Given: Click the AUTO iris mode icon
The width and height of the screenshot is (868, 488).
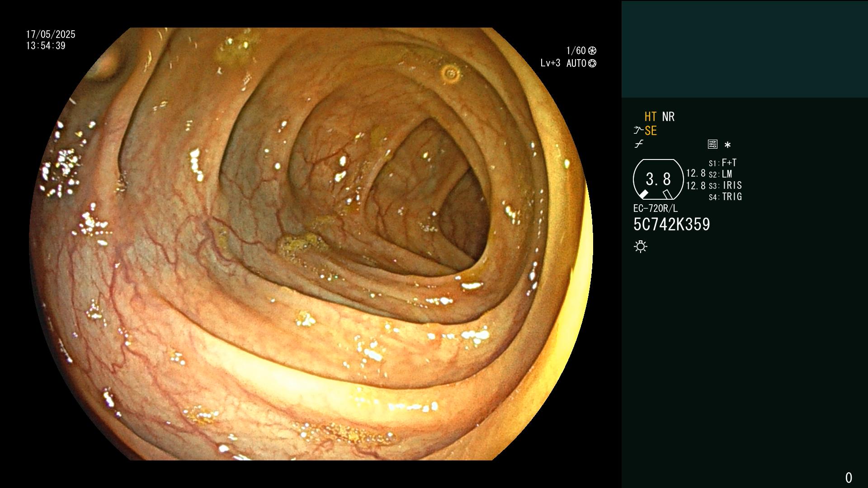Looking at the screenshot, I should (x=593, y=63).
